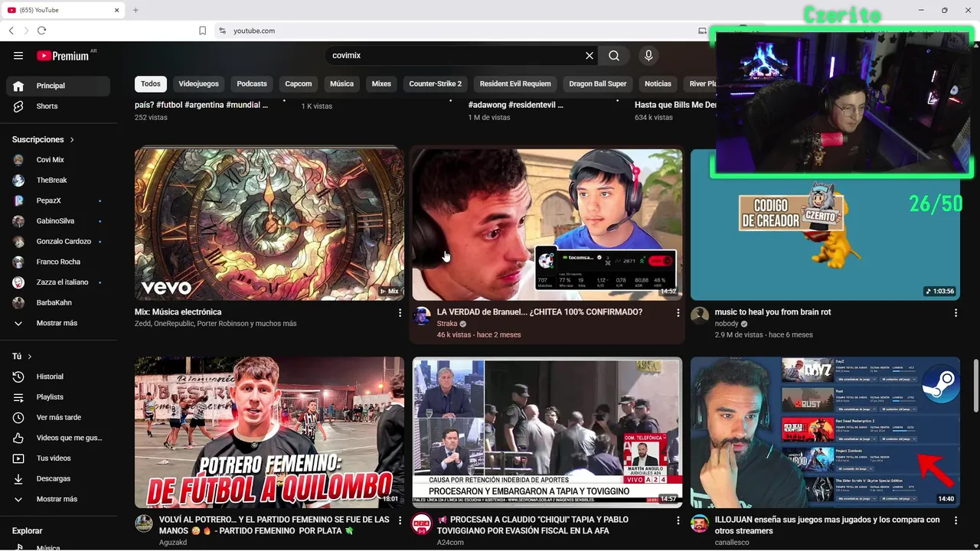Select the Mixes filter chip
This screenshot has width=980, height=551.
click(x=381, y=84)
